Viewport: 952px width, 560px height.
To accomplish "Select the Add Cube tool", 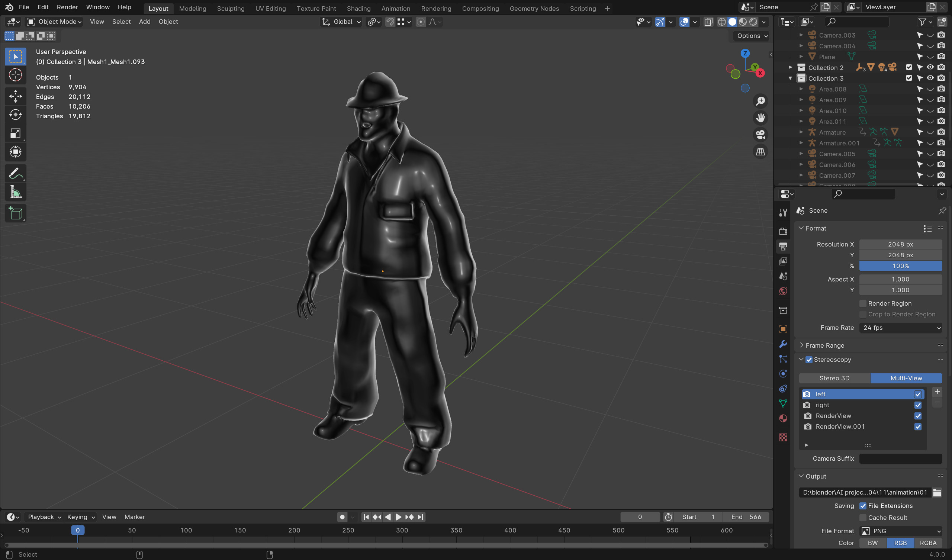I will [16, 213].
